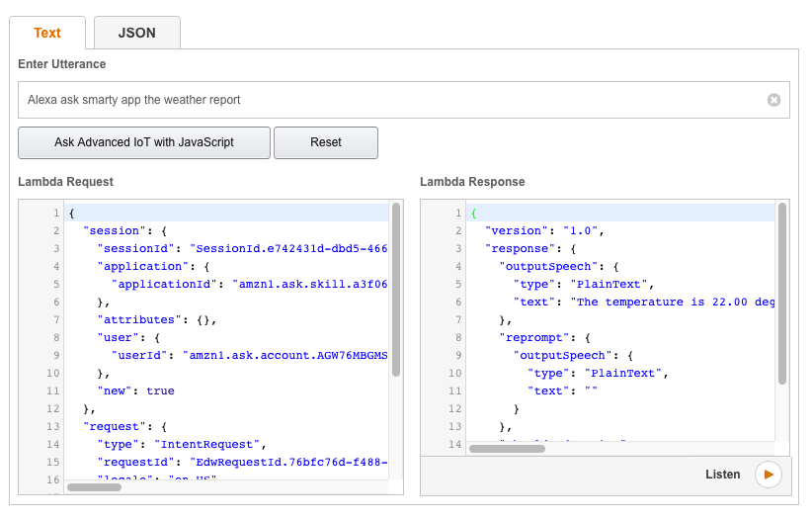Click the Lambda Response vertical scrollbar
Screen dimensions: 812x520
(x=782, y=294)
